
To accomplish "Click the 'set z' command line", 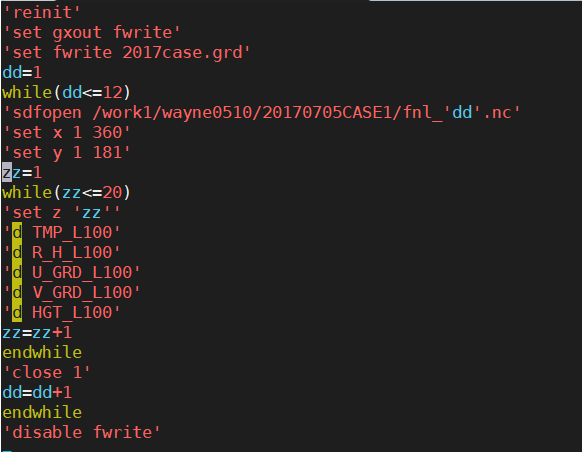I will pyautogui.click(x=61, y=213).
